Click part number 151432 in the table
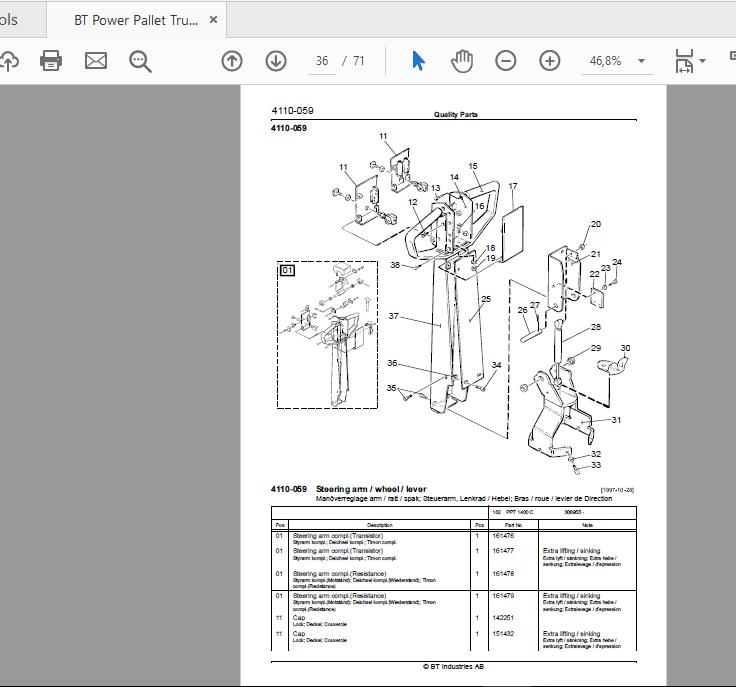Viewport: 736px width, 687px height. click(x=503, y=634)
